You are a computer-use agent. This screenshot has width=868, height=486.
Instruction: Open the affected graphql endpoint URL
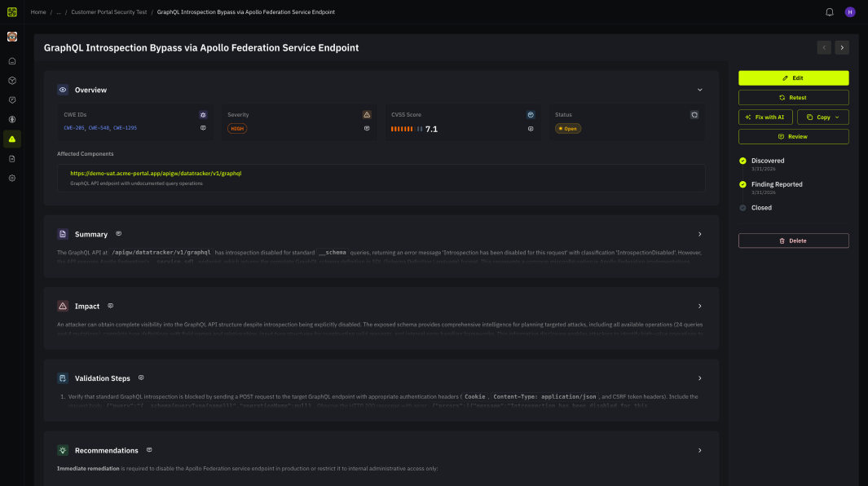tap(156, 174)
